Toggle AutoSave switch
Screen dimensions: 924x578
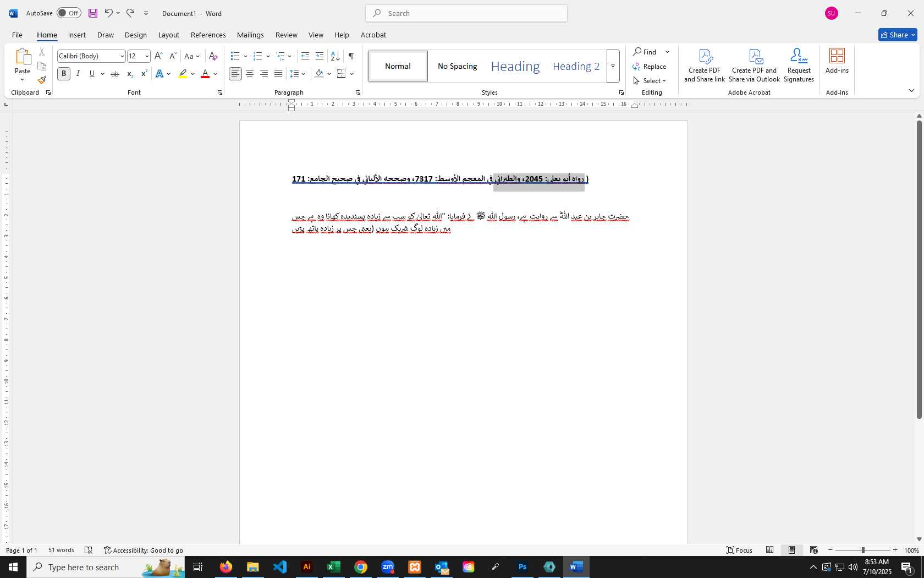69,13
